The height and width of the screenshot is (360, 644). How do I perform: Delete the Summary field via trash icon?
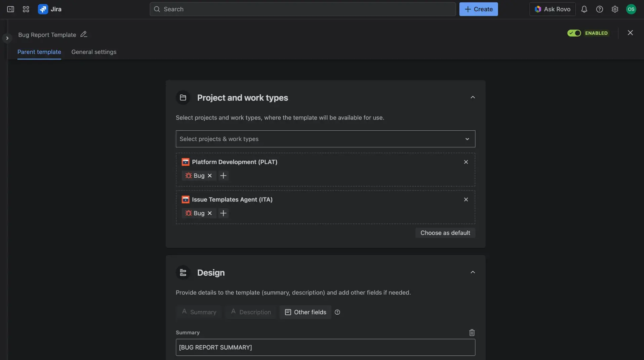(x=472, y=332)
